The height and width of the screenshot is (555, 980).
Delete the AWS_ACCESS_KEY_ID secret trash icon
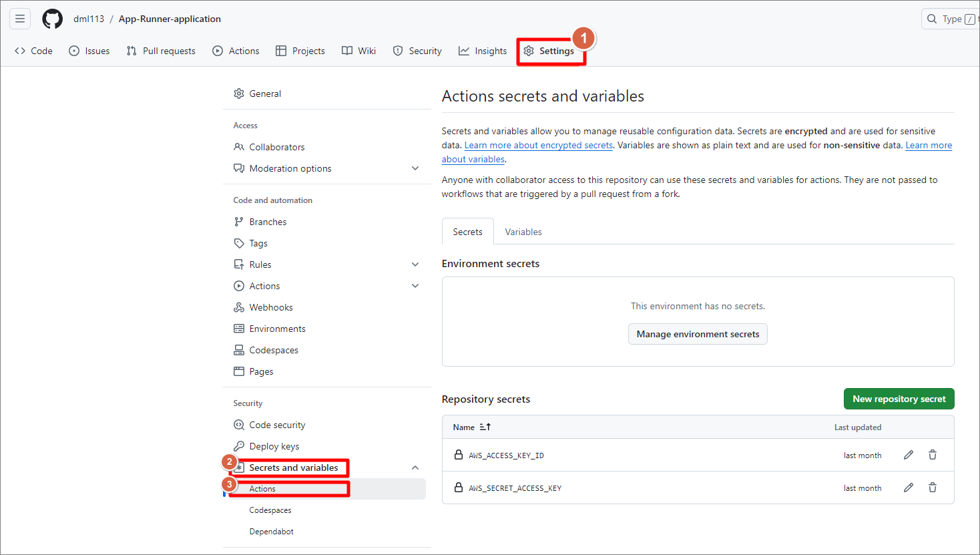click(933, 455)
